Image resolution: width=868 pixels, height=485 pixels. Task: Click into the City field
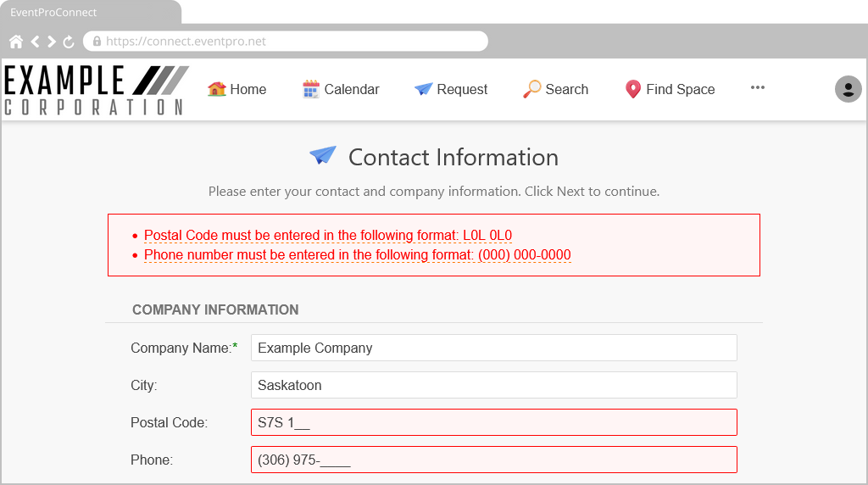(x=494, y=385)
